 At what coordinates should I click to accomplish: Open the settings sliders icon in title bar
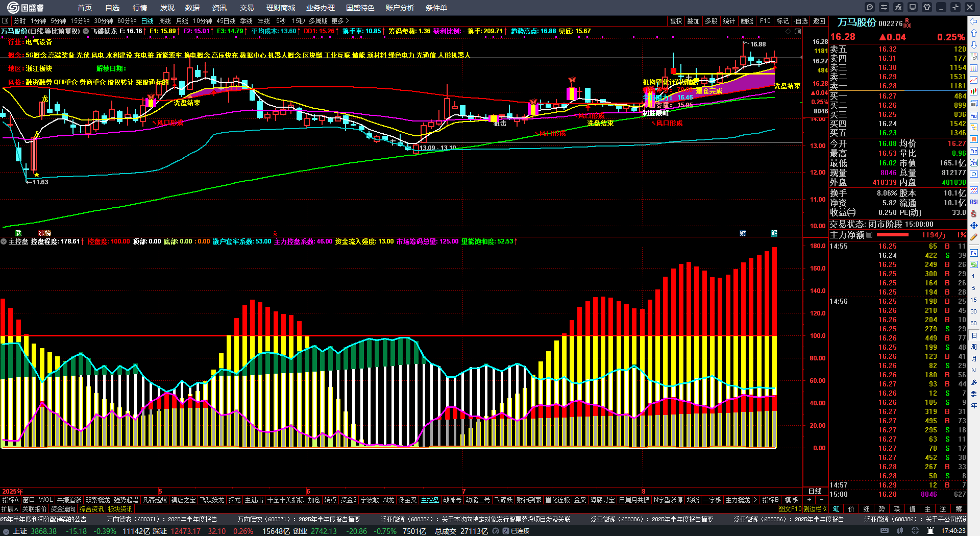pos(884,7)
